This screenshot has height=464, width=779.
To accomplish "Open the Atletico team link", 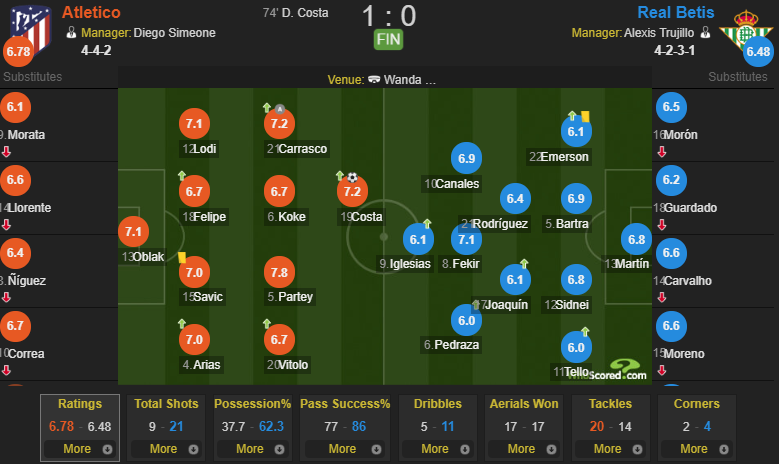I will 91,12.
